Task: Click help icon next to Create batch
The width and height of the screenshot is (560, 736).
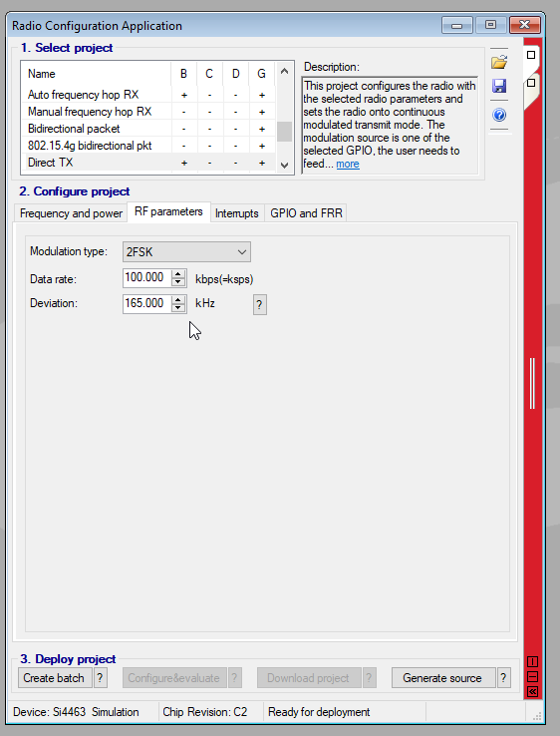Action: 100,678
